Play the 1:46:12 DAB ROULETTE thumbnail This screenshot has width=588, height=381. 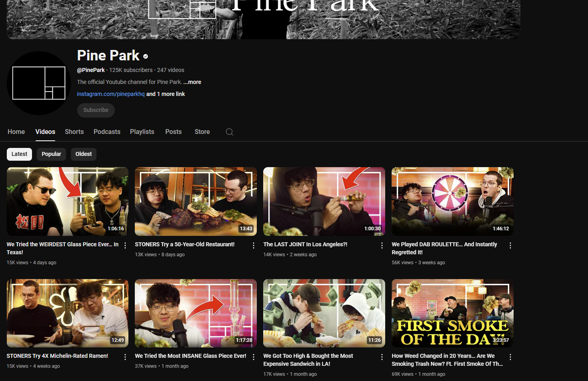[452, 201]
